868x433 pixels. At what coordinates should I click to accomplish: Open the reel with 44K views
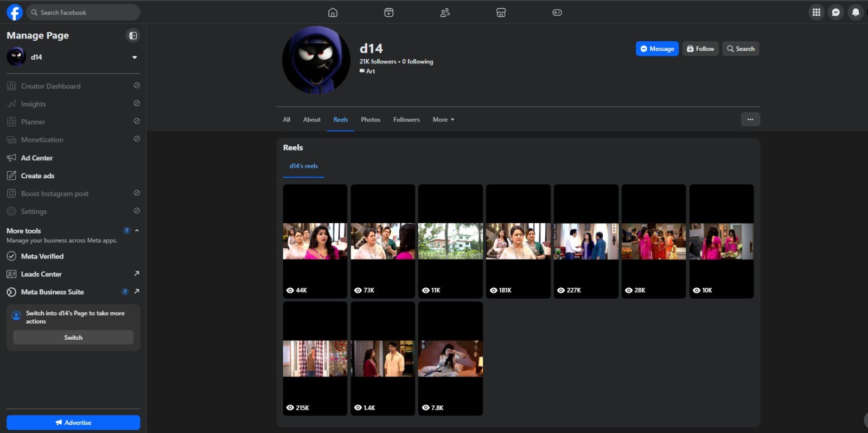tap(315, 241)
